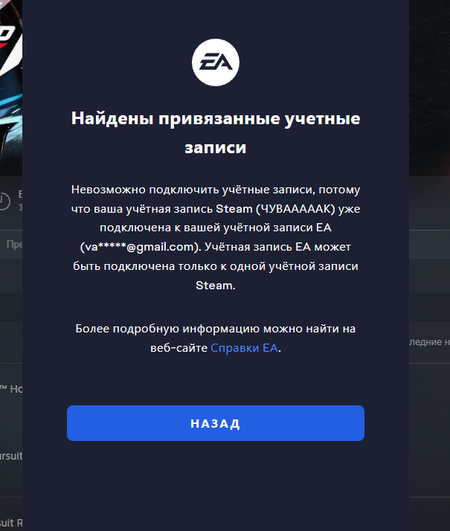The width and height of the screenshot is (450, 531).
Task: Click the masked va*****@gmail.com email text
Action: (x=141, y=247)
